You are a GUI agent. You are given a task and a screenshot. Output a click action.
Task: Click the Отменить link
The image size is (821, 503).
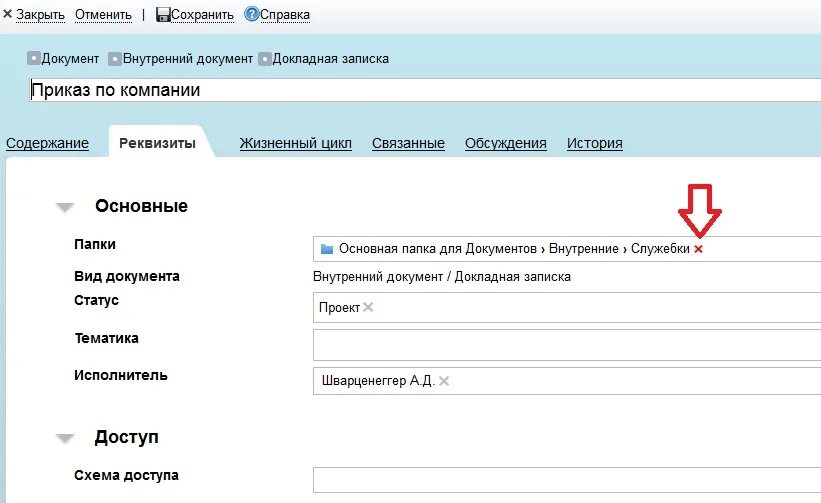[x=103, y=15]
